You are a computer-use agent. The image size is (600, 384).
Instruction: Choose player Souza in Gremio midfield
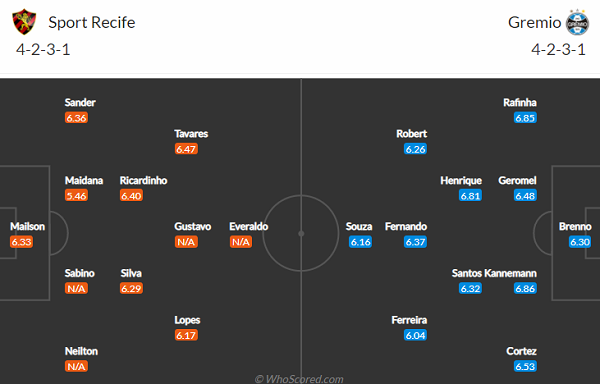[359, 226]
